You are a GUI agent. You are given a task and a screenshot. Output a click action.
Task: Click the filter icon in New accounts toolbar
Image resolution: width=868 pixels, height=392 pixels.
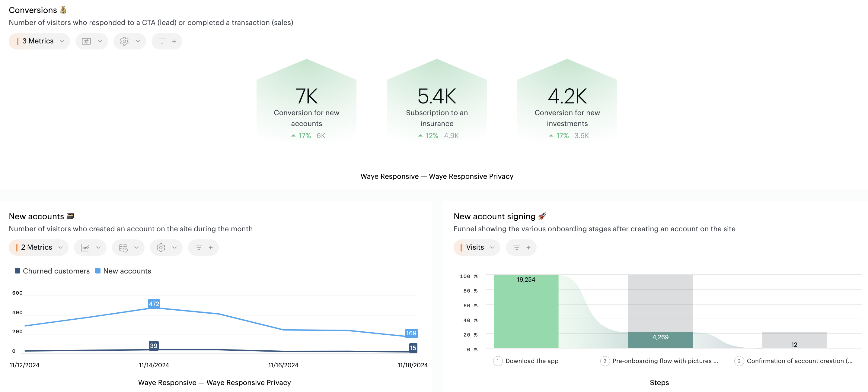pyautogui.click(x=199, y=248)
